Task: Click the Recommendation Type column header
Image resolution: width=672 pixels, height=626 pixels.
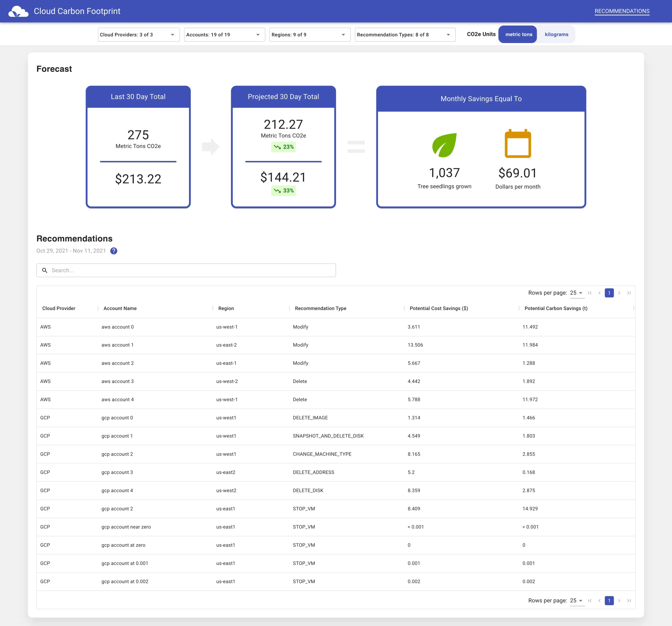Action: (320, 308)
